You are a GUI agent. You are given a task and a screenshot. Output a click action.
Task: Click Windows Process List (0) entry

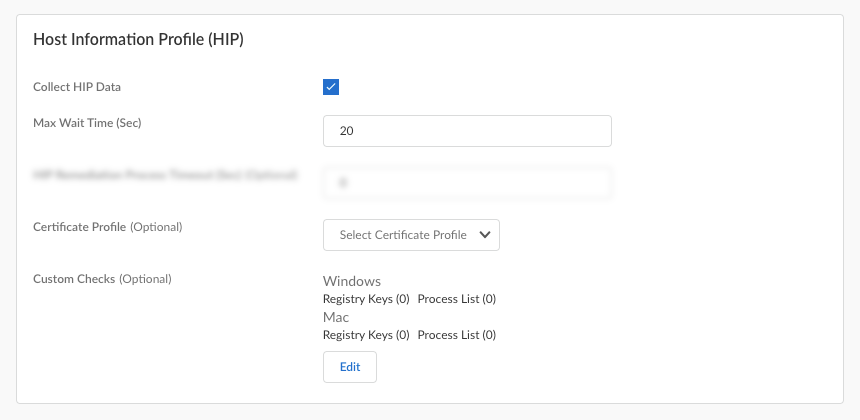click(x=457, y=299)
